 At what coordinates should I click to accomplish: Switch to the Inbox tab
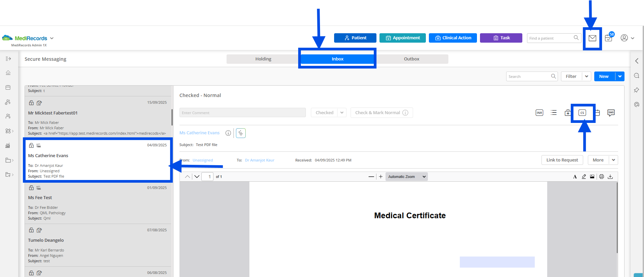[337, 59]
